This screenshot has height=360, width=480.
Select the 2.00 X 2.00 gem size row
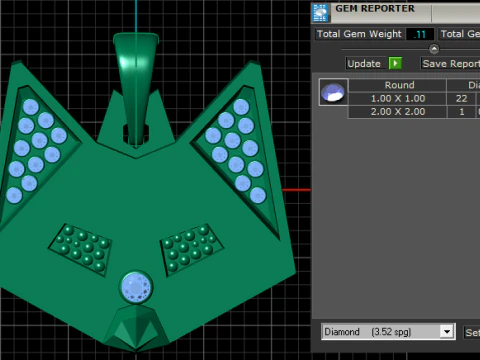398,112
